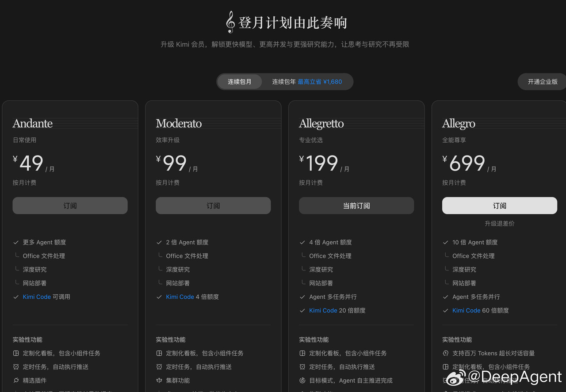Subscribe to the Allegro ¥699 plan
This screenshot has height=392, width=566.
click(x=500, y=206)
